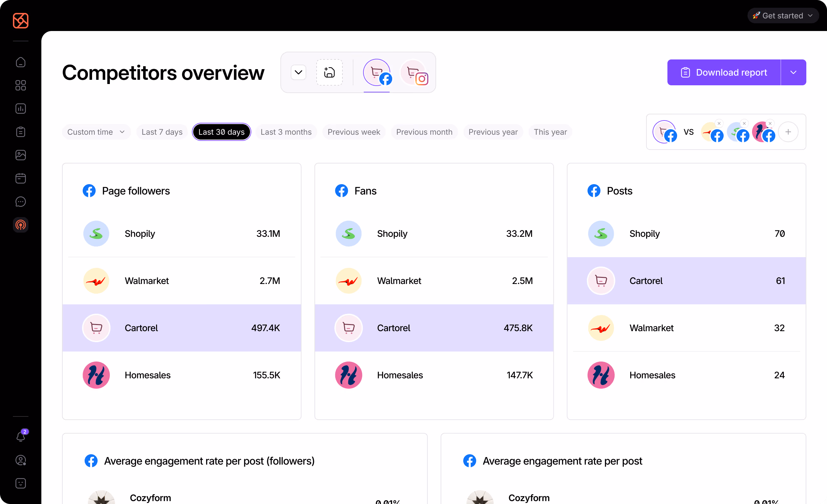827x504 pixels.
Task: Select the Previous year filter
Action: [x=493, y=132]
